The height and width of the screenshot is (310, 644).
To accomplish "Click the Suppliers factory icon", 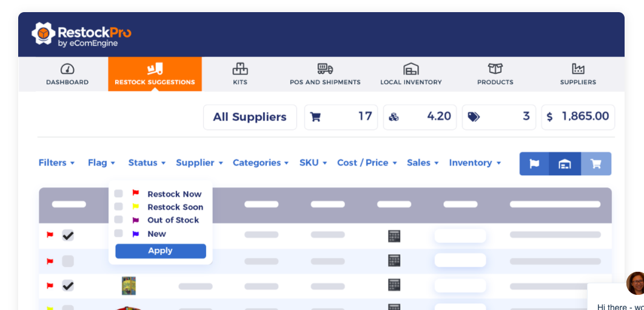I will 579,69.
